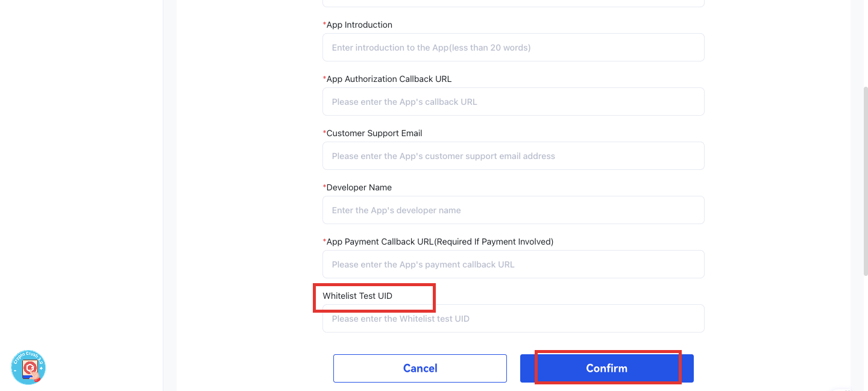
Task: Click the "Whitelist Test UID" label
Action: [x=357, y=296]
